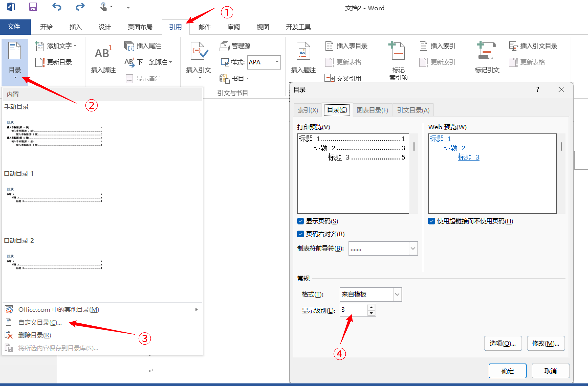
Task: Increase 显示级别 with the up stepper
Action: [372, 307]
